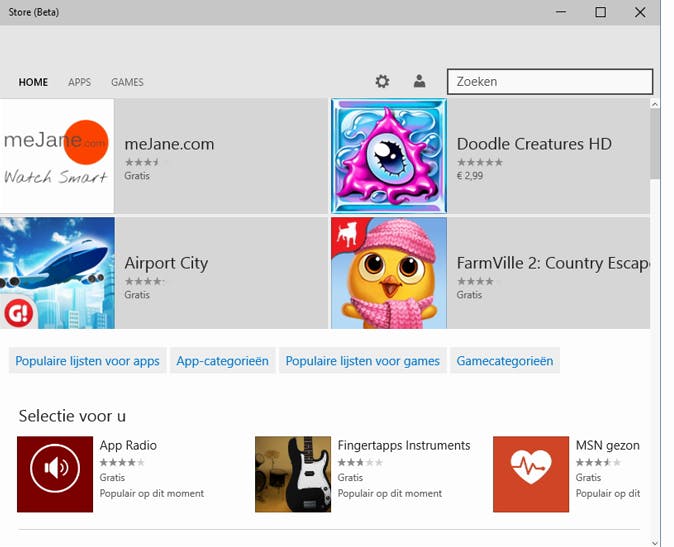Image resolution: width=674 pixels, height=547 pixels.
Task: Open Populaire lijsten voor games
Action: (362, 361)
